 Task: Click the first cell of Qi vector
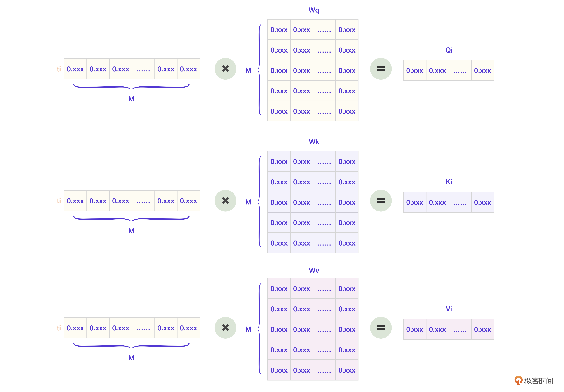coord(415,70)
